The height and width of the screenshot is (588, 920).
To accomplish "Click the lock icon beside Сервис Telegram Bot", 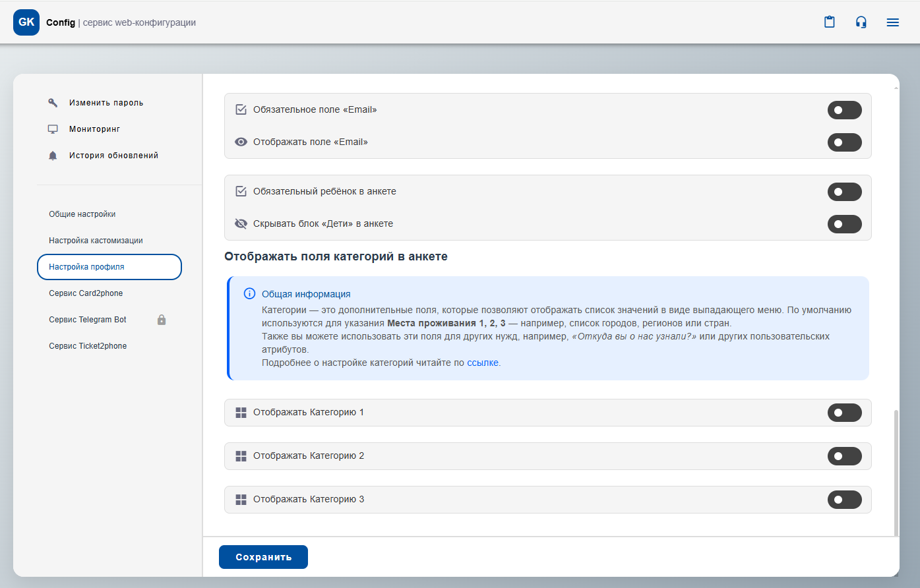I will tap(162, 320).
